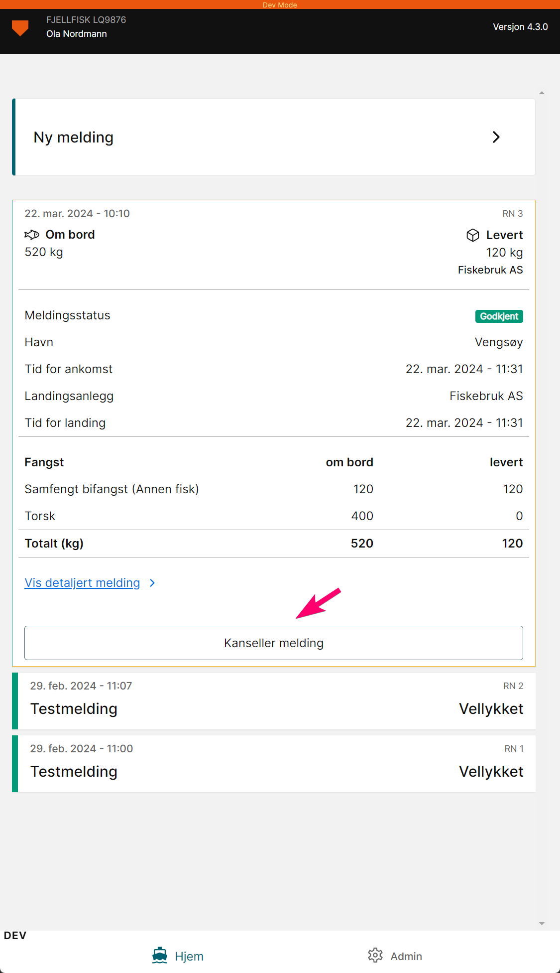Click chevron next to Vis detaljert melding
Image resolution: width=560 pixels, height=973 pixels.
[152, 583]
